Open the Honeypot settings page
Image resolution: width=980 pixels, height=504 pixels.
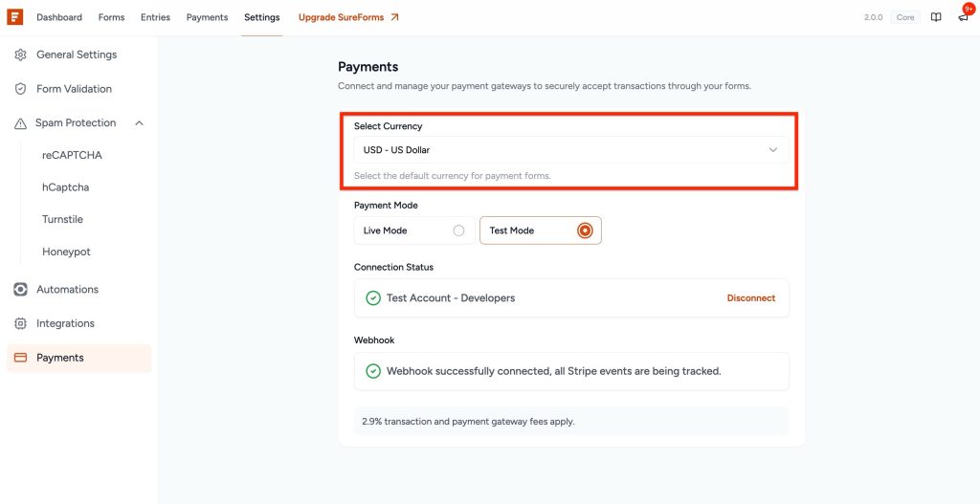click(x=66, y=252)
